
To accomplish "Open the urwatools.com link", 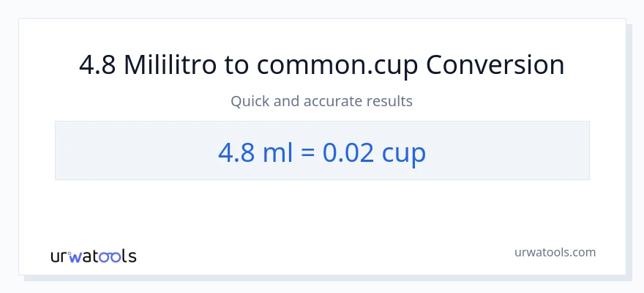I will [554, 252].
